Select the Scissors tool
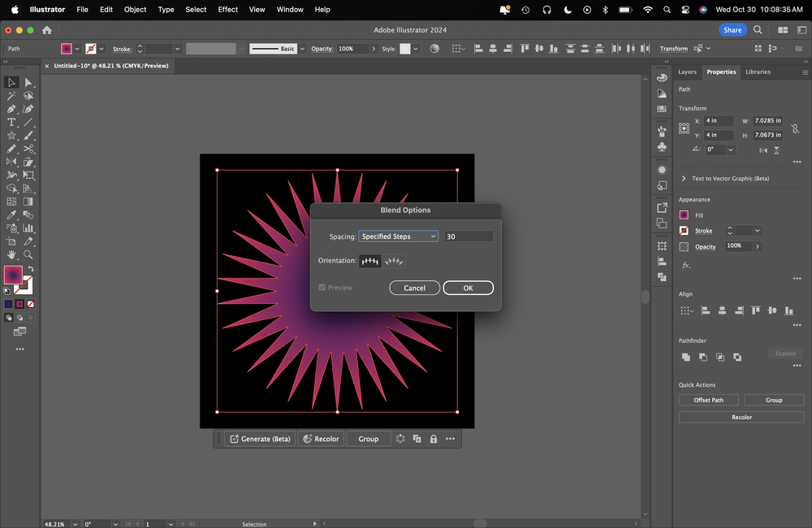Screen dimensions: 812x528 (28, 149)
